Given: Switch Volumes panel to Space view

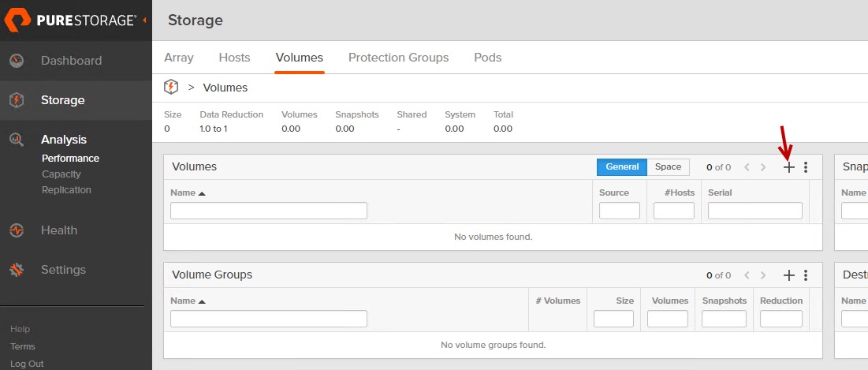Looking at the screenshot, I should (x=669, y=166).
